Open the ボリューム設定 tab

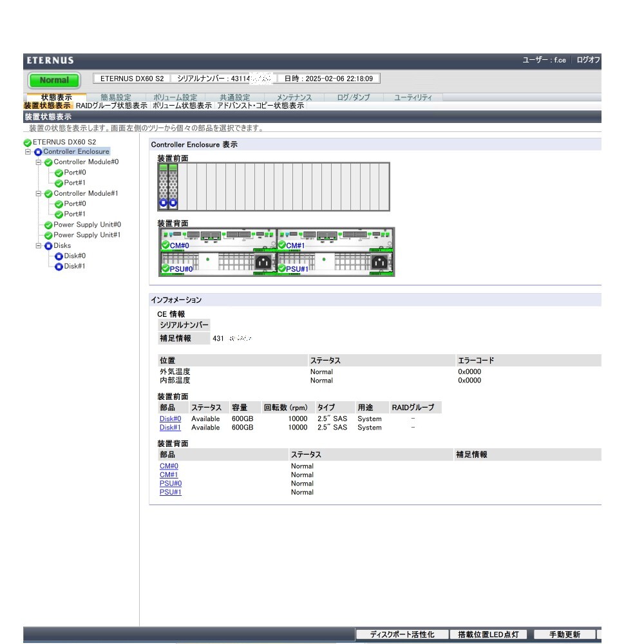tap(175, 97)
